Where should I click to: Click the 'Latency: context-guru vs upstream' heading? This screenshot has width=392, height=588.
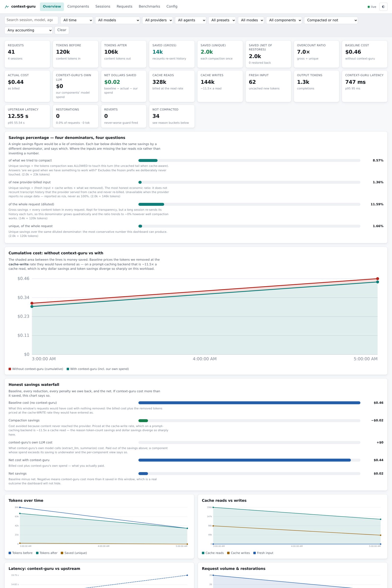pyautogui.click(x=44, y=569)
